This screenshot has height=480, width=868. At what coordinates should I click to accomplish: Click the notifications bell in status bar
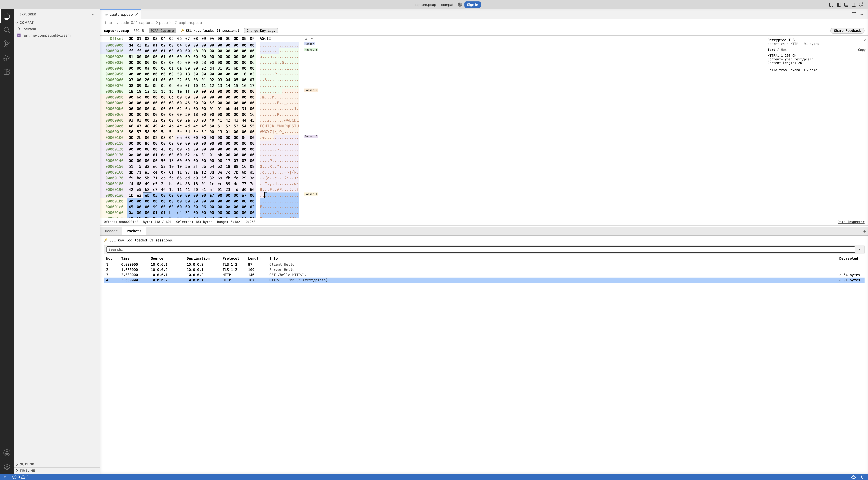tap(863, 477)
